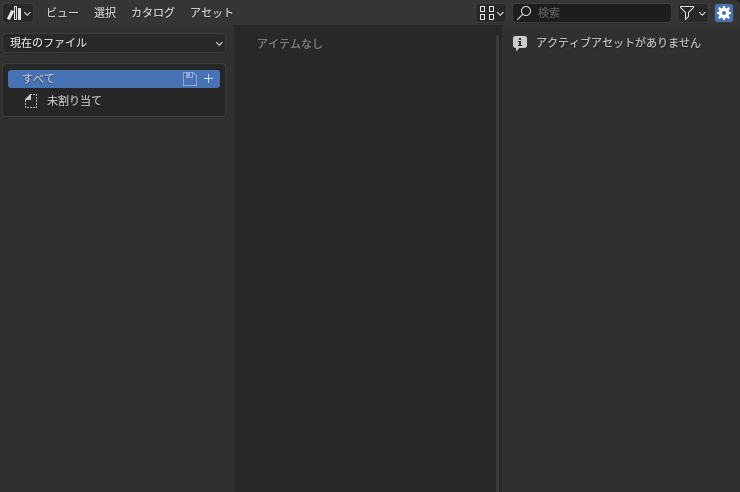Click the filter funnel icon
This screenshot has width=740, height=492.
point(687,13)
